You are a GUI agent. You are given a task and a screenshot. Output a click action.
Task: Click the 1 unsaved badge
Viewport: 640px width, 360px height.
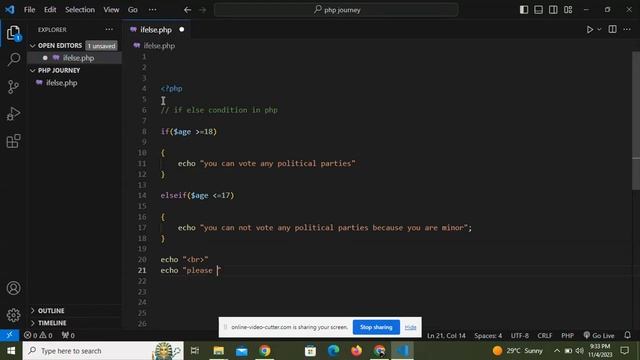(x=101, y=46)
